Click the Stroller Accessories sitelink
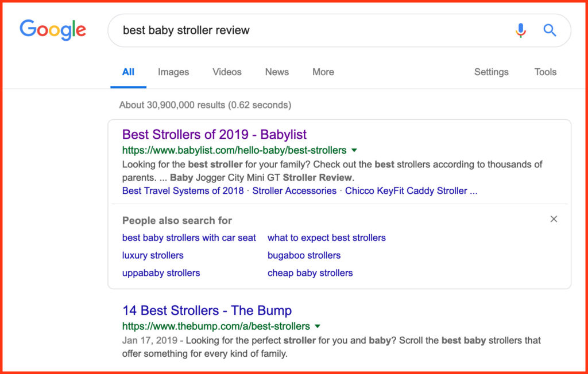Image resolution: width=588 pixels, height=374 pixels. 294,191
